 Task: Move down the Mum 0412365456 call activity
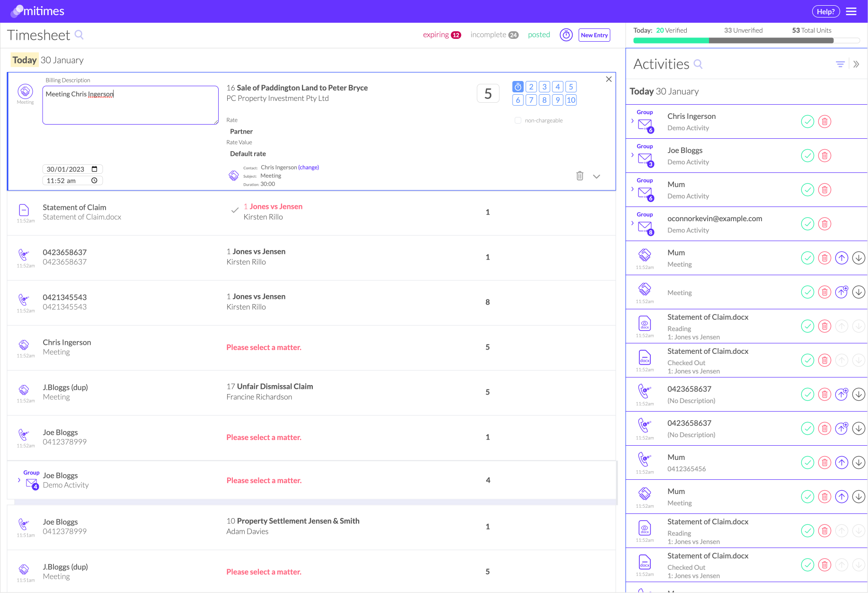point(859,463)
